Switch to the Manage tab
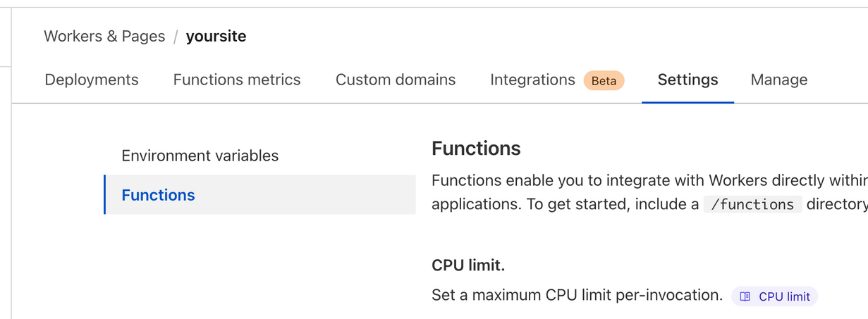The width and height of the screenshot is (868, 319). pos(778,80)
